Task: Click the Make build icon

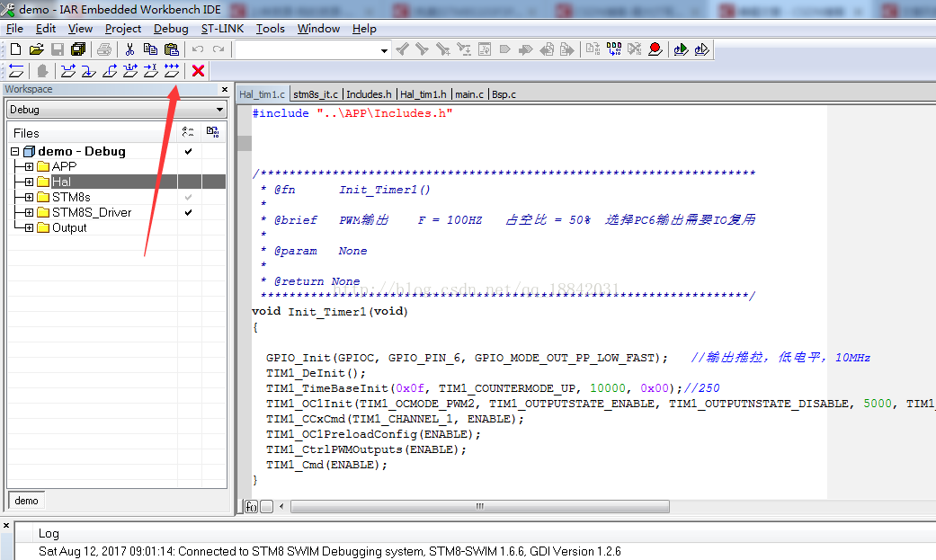Action: 613,49
